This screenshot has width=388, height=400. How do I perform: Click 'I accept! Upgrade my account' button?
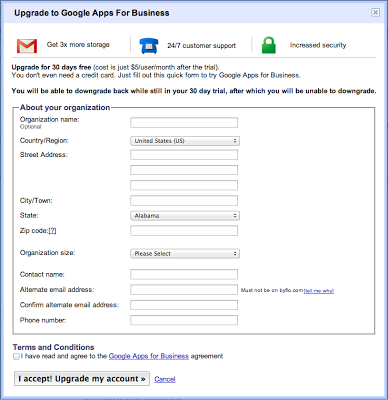pos(82,379)
